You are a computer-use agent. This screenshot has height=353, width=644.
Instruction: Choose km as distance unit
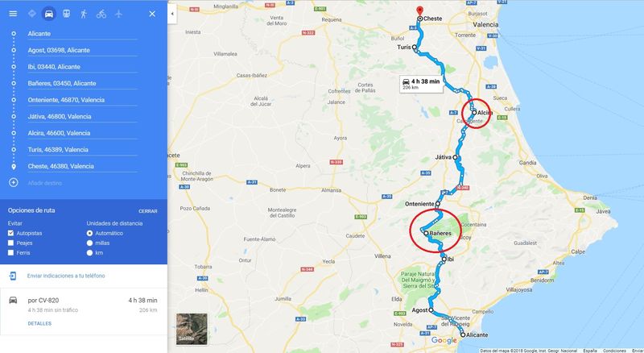coord(89,252)
